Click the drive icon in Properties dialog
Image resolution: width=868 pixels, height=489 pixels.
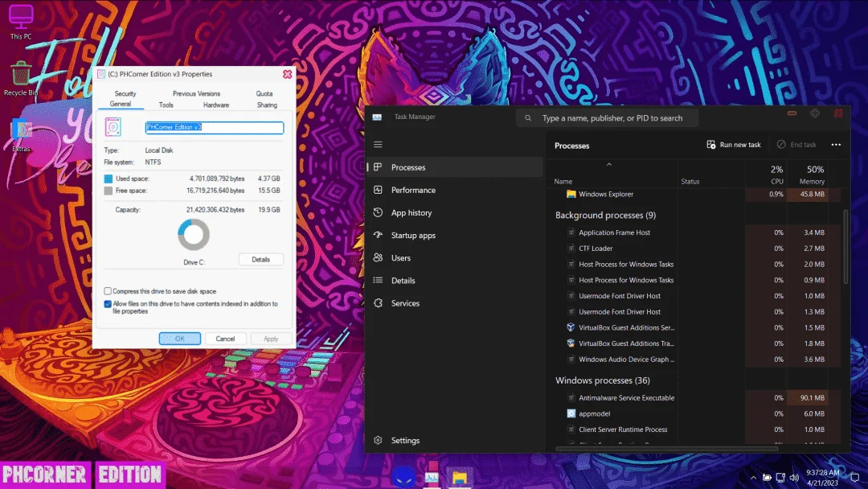click(113, 127)
